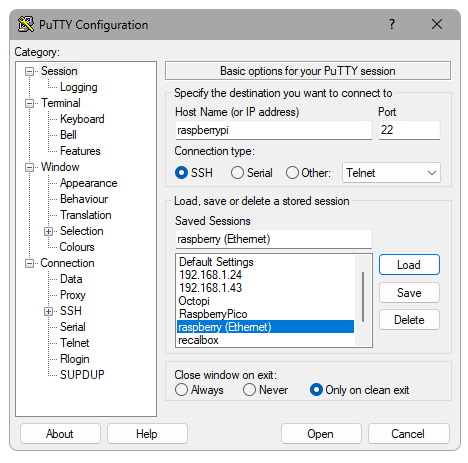The width and height of the screenshot is (468, 463).
Task: Open the Colours category
Action: [77, 247]
